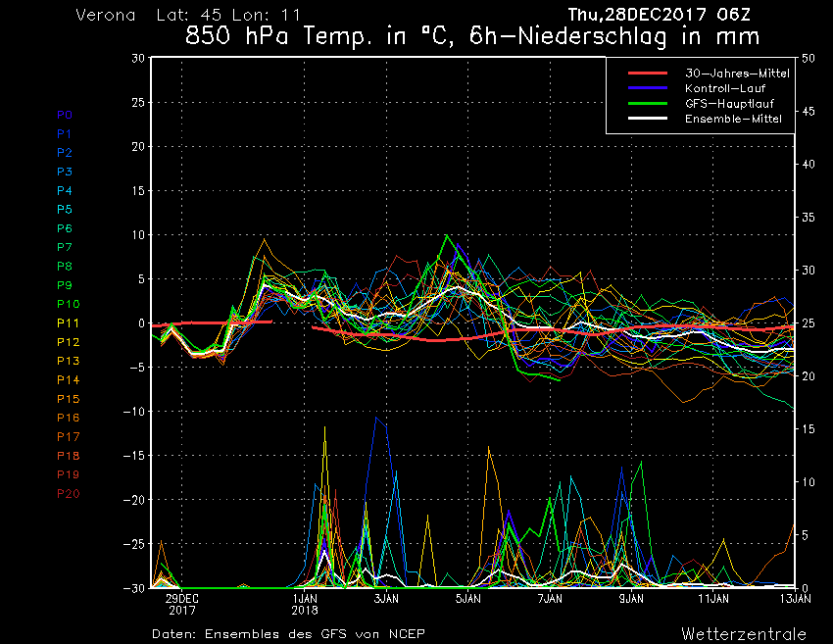This screenshot has width=833, height=644.
Task: Click the white Ensemble-Mittel legend line sample
Action: coord(648,119)
